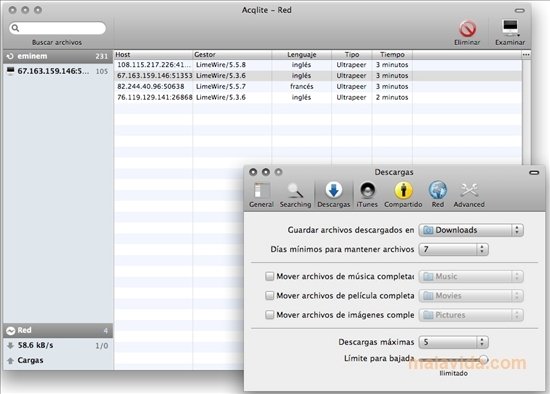This screenshot has width=550, height=394.
Task: Select the Cargas uploads row
Action: click(58, 361)
